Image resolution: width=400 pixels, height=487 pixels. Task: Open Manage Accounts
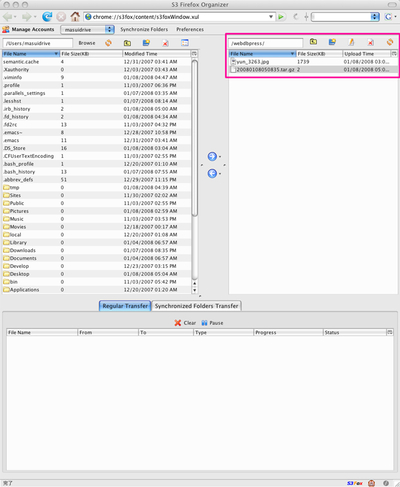point(33,29)
